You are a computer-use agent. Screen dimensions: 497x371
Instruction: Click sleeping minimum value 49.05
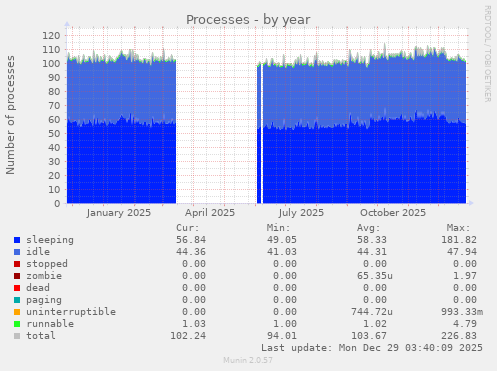[x=282, y=240]
